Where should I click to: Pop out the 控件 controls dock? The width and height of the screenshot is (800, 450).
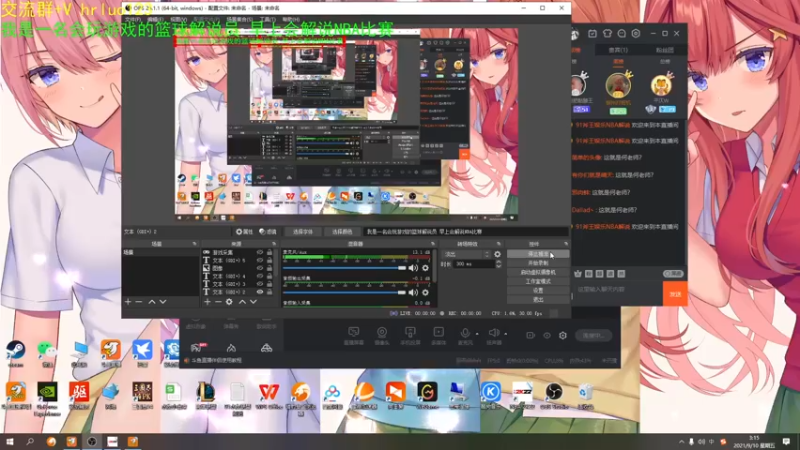(565, 244)
